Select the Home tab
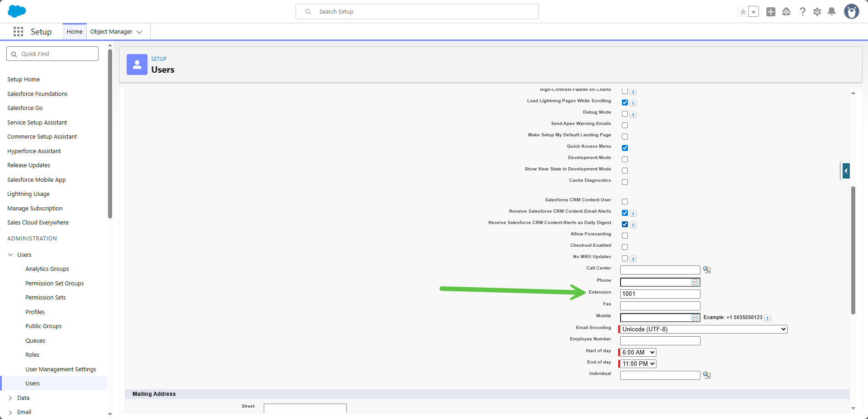The width and height of the screenshot is (868, 419). (x=74, y=32)
